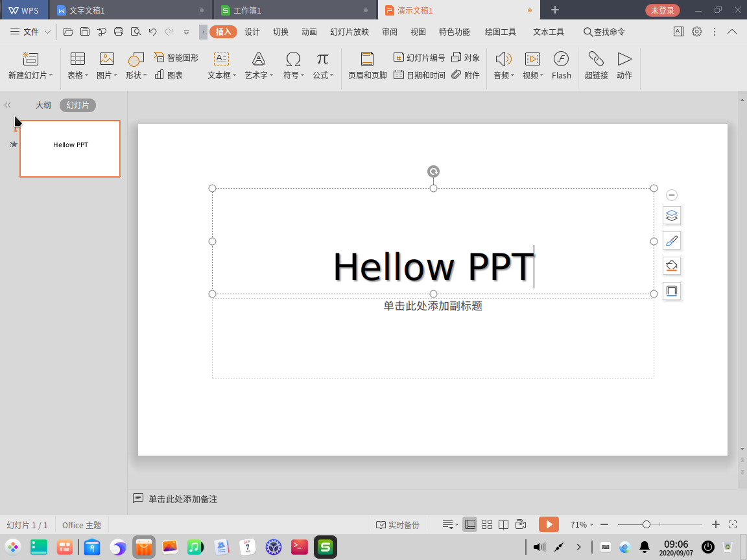Screen dimensions: 747x560
Task: Insert a hyperlink (超链接)
Action: 596,65
